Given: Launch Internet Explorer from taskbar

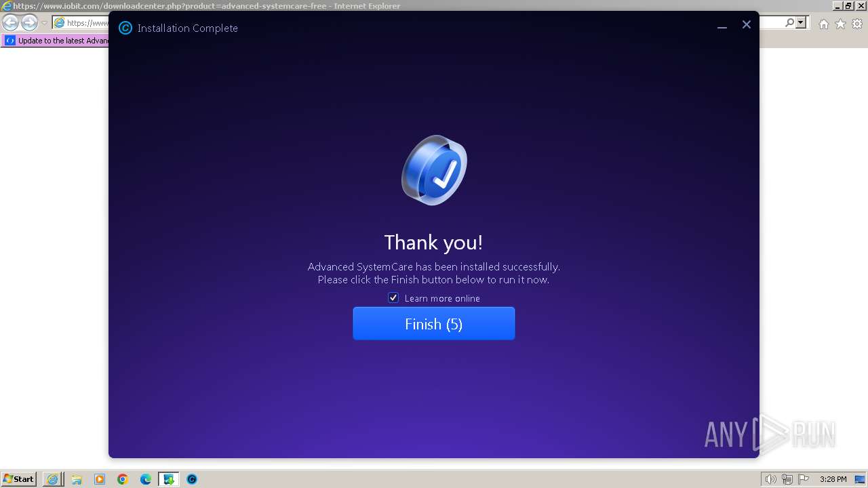Looking at the screenshot, I should (52, 479).
